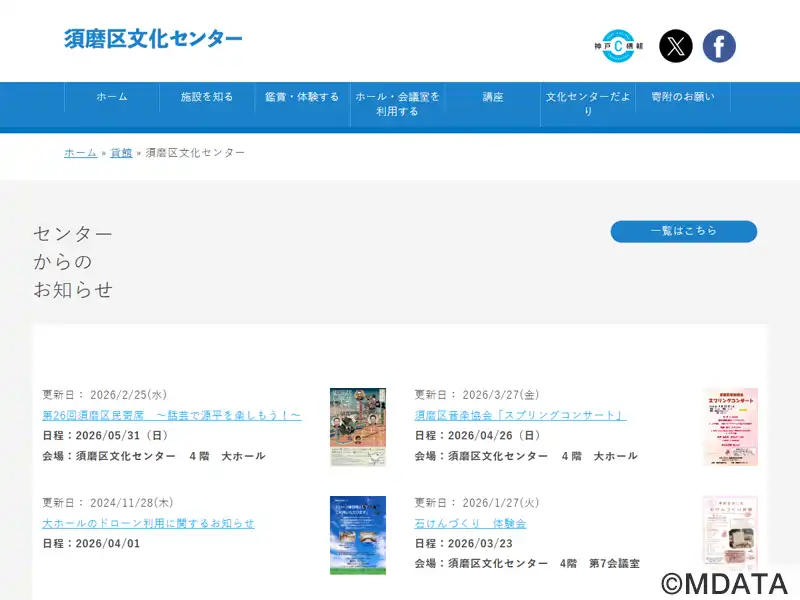Open the X (Twitter) social icon

click(676, 46)
